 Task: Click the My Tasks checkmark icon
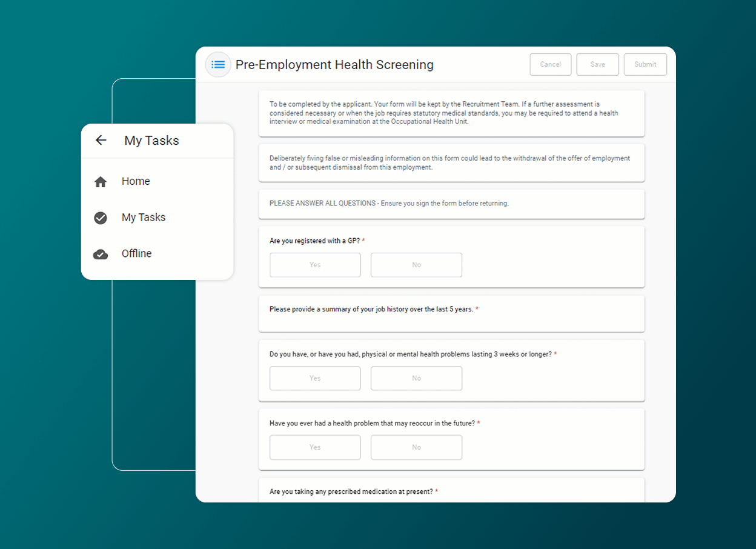[100, 218]
